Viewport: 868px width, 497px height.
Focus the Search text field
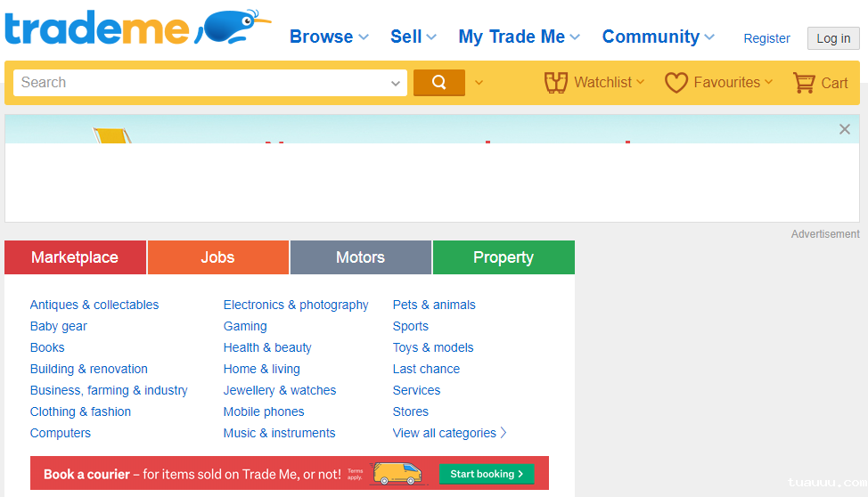click(x=201, y=83)
